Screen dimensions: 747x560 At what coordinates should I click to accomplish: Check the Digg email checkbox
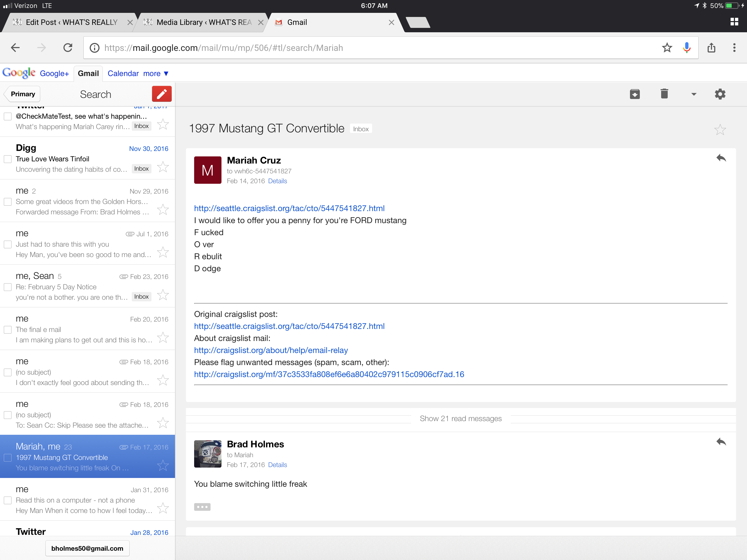(7, 159)
